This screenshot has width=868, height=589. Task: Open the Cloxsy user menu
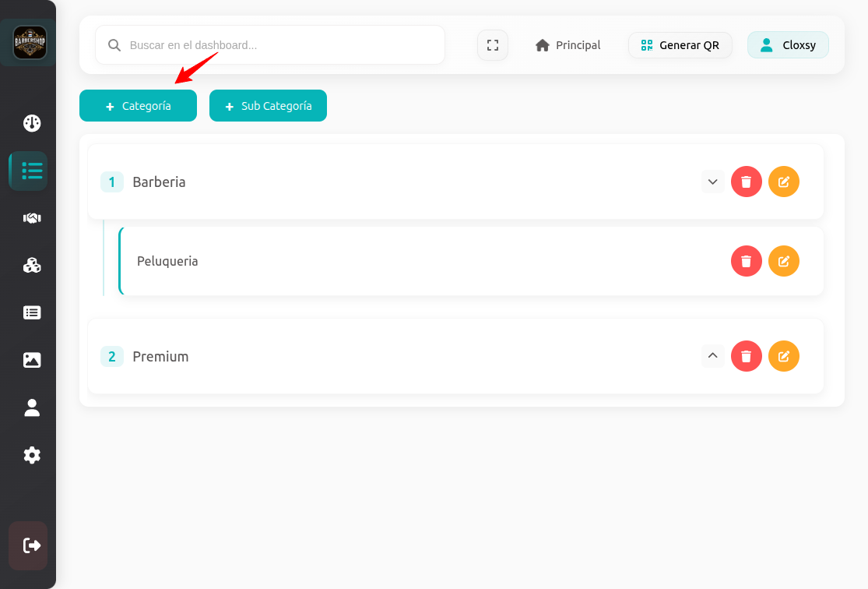click(788, 45)
